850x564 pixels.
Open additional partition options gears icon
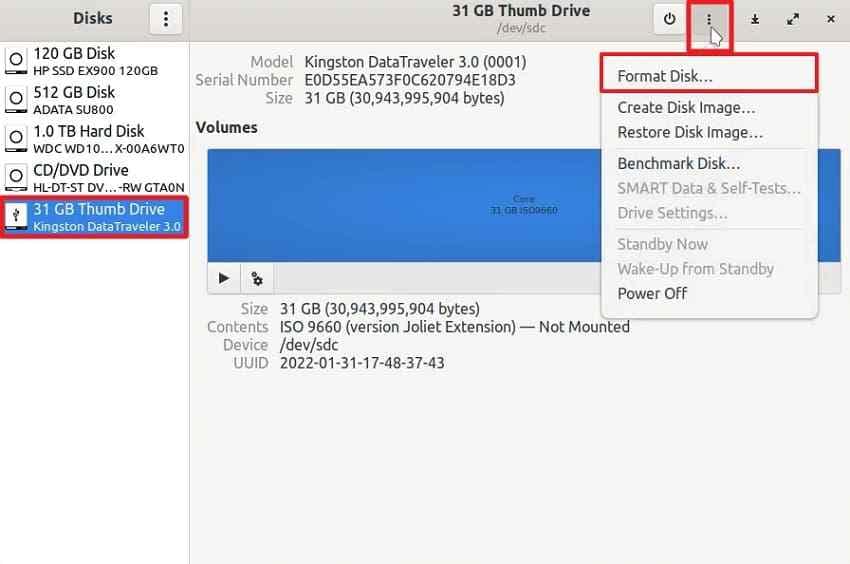tap(257, 279)
